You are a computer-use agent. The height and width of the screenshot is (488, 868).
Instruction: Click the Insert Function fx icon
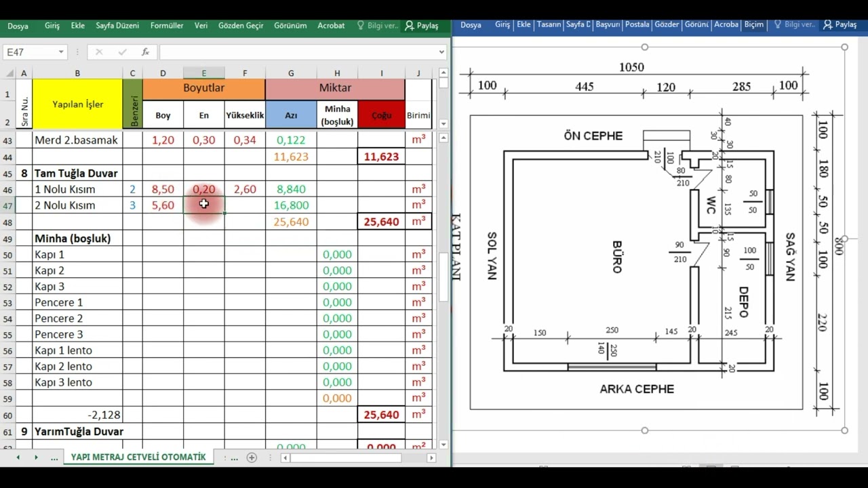tap(145, 52)
